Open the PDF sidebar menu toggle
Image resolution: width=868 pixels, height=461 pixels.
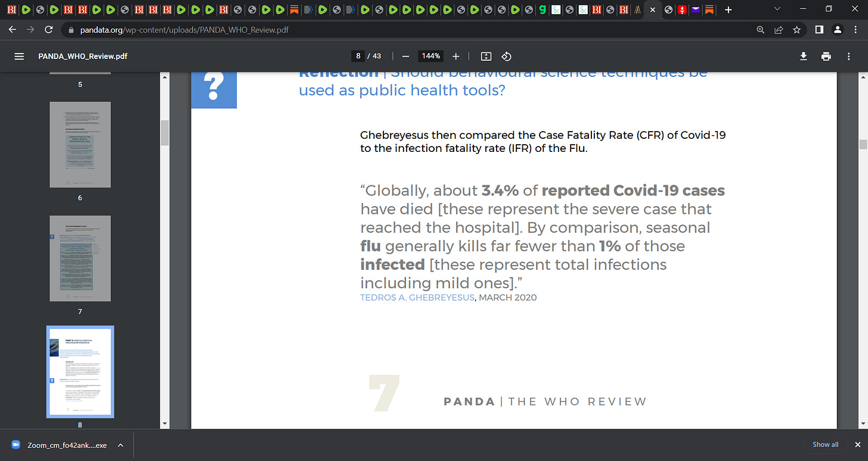(19, 56)
